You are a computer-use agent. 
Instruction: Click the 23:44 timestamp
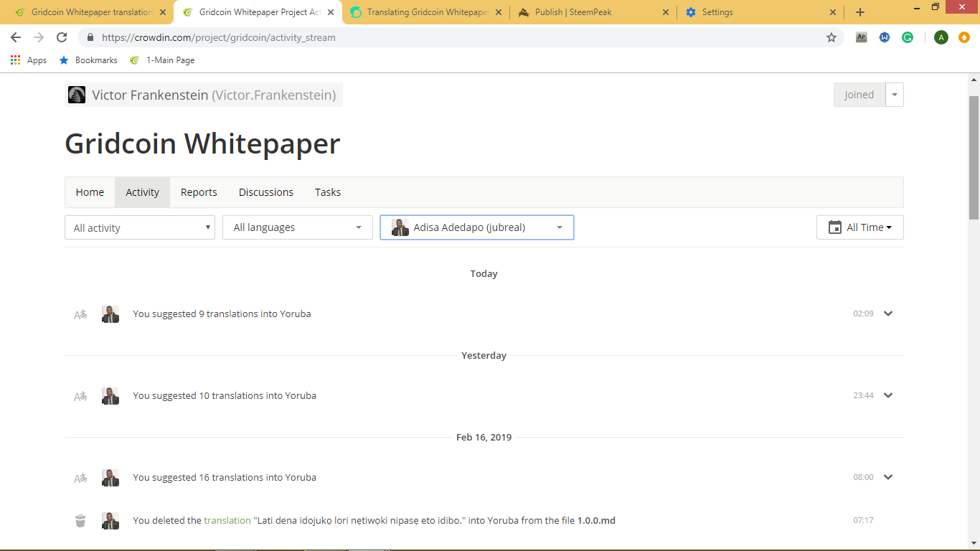pyautogui.click(x=863, y=395)
